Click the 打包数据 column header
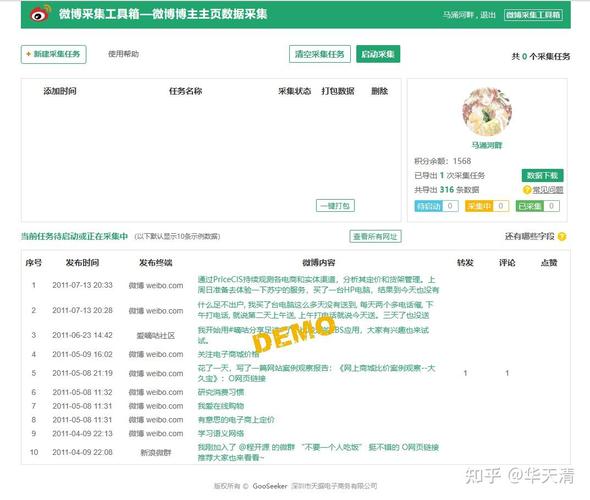590x500 pixels. pos(338,91)
